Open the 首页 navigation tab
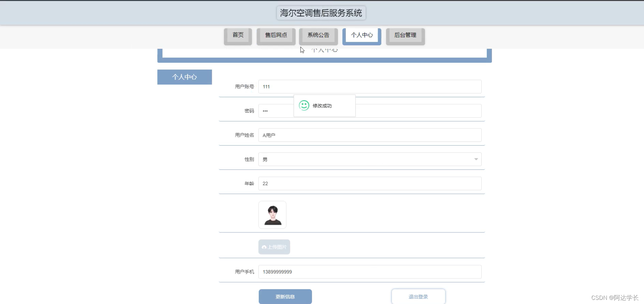Screen dimensions: 644x304 238,36
